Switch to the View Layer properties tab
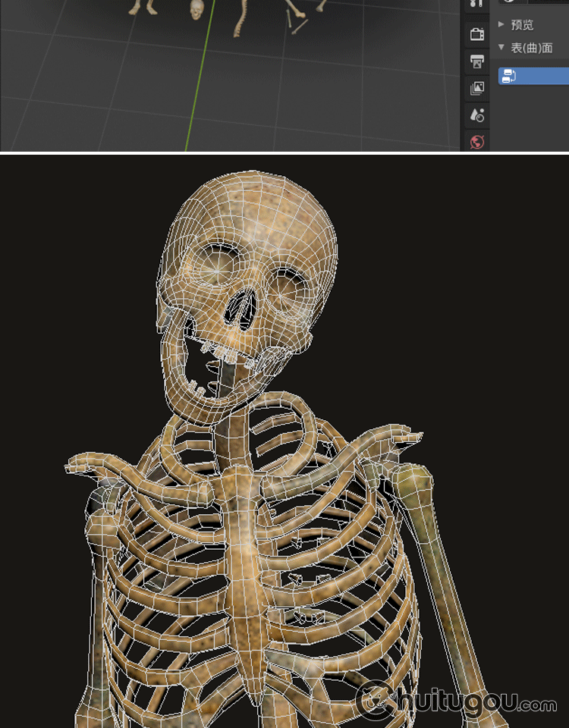This screenshot has width=569, height=728. point(476,88)
